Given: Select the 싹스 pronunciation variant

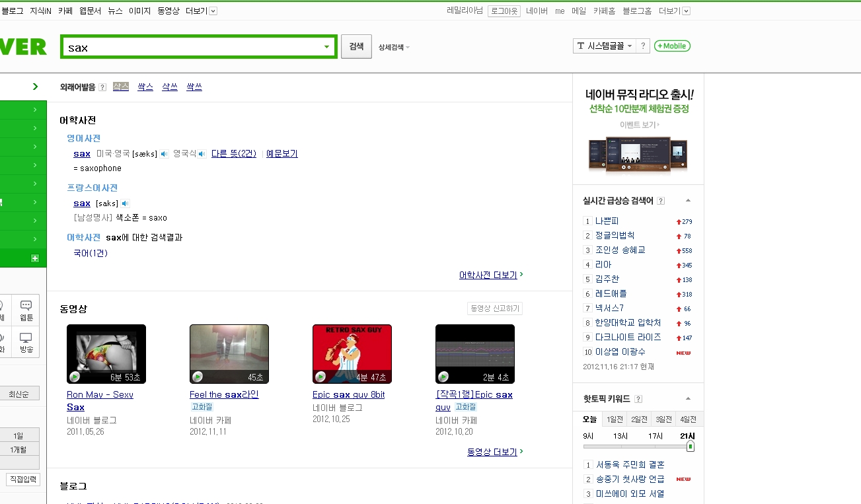Looking at the screenshot, I should tap(145, 87).
